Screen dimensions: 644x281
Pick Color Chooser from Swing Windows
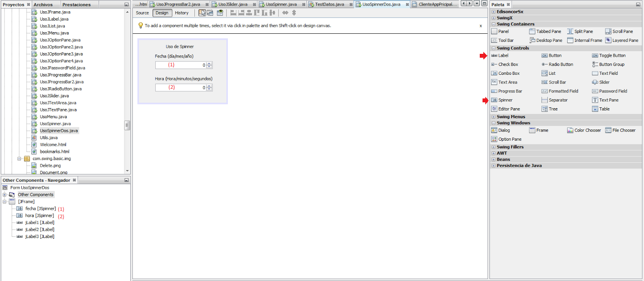pyautogui.click(x=584, y=130)
